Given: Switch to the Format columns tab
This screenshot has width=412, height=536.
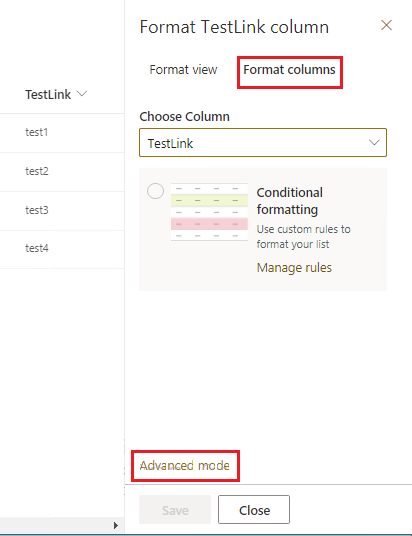Looking at the screenshot, I should (x=289, y=70).
